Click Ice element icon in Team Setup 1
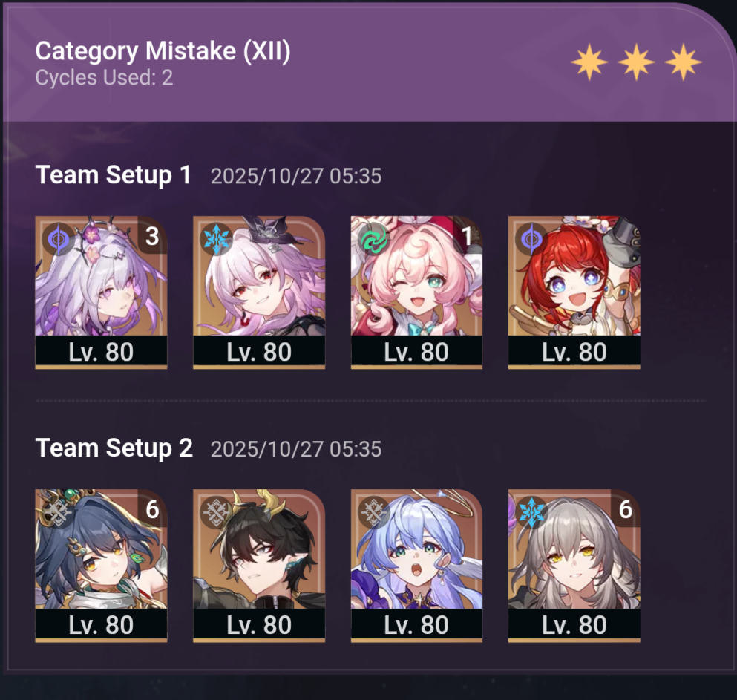The image size is (737, 700). pos(216,239)
